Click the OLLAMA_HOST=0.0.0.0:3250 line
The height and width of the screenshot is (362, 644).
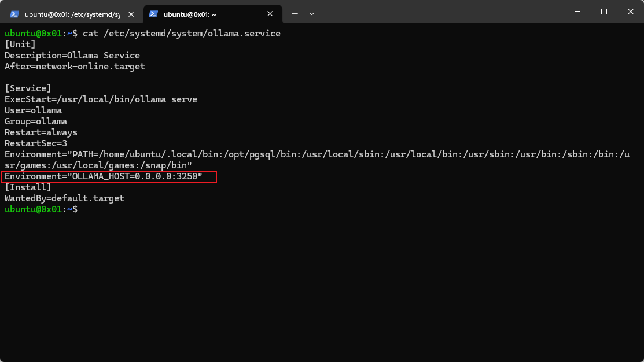tap(104, 176)
